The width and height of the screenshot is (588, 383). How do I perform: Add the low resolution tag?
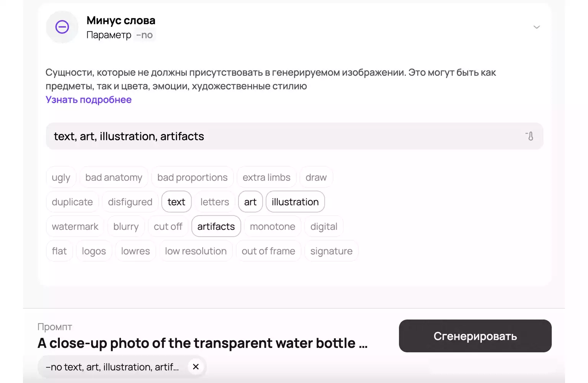[x=196, y=251]
